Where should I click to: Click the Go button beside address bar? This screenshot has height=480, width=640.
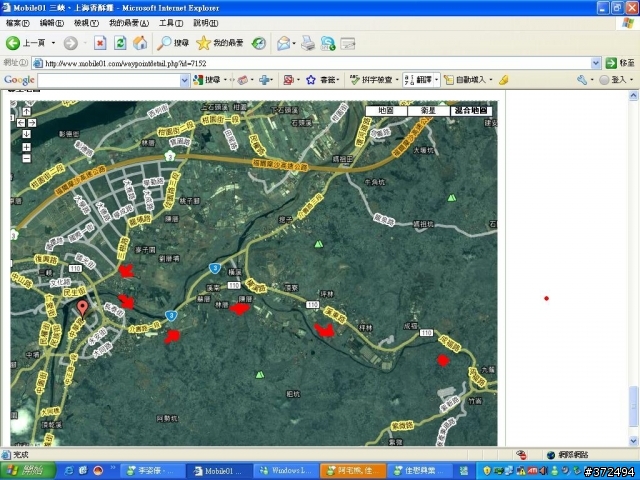[620, 63]
